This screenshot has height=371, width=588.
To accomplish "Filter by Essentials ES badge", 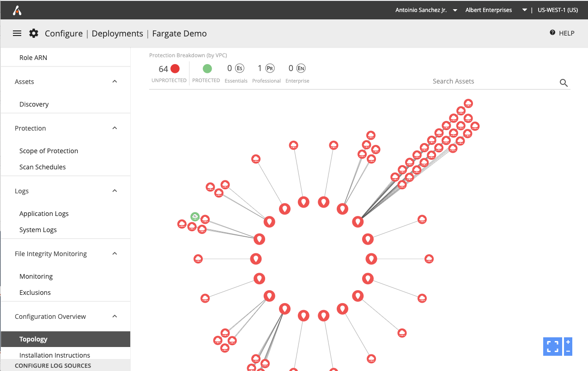I will click(239, 68).
